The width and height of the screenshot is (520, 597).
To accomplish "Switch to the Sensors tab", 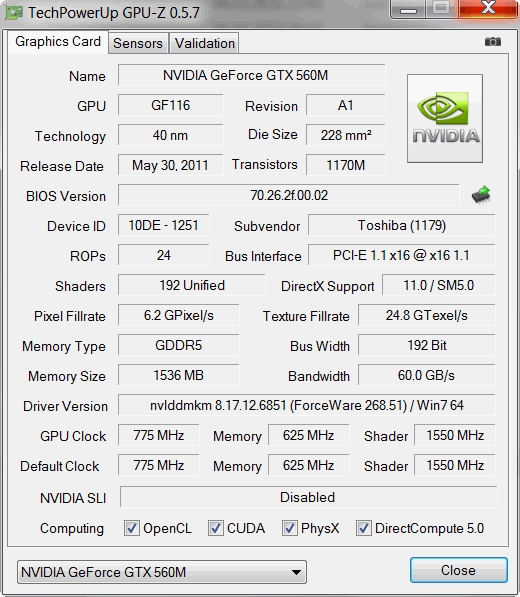I will pyautogui.click(x=138, y=43).
